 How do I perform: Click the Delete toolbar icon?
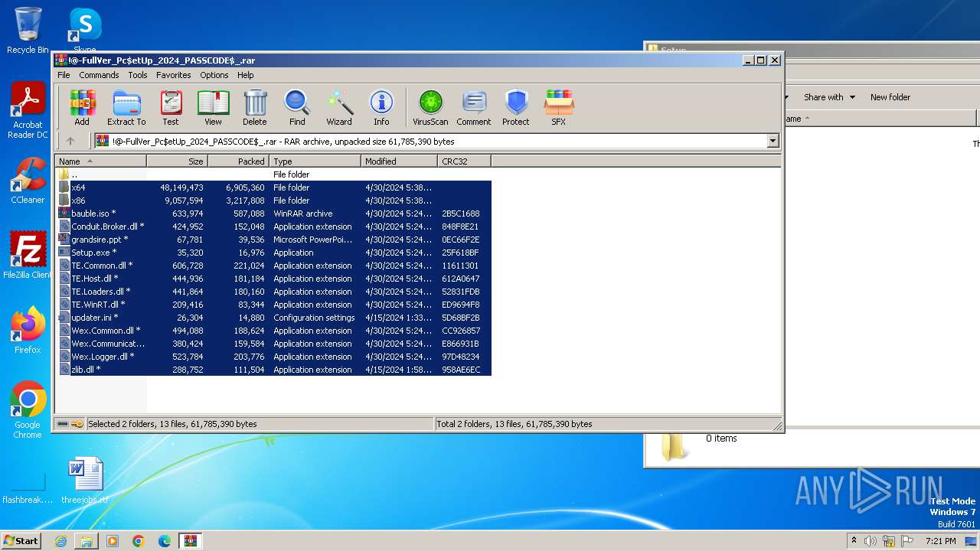pyautogui.click(x=255, y=108)
